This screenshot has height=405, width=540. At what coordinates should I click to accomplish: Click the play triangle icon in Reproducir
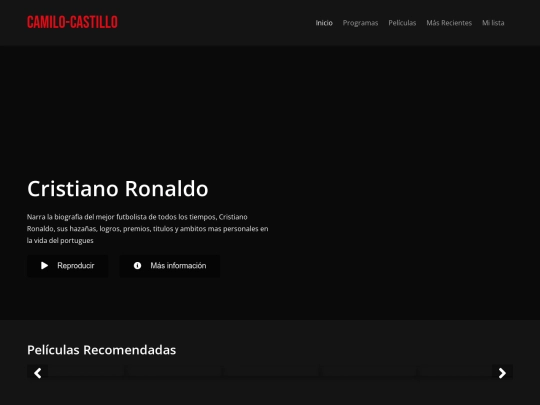44,266
